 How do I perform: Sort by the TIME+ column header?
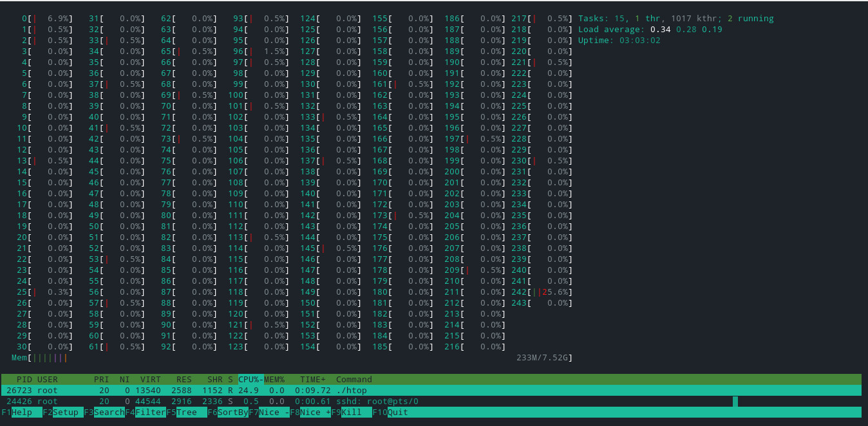312,380
